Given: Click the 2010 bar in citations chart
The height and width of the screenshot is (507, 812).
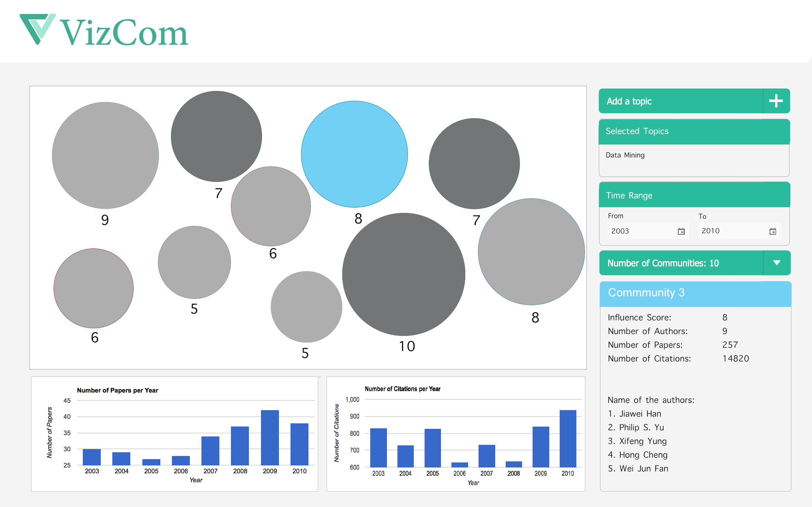Looking at the screenshot, I should pyautogui.click(x=567, y=439).
